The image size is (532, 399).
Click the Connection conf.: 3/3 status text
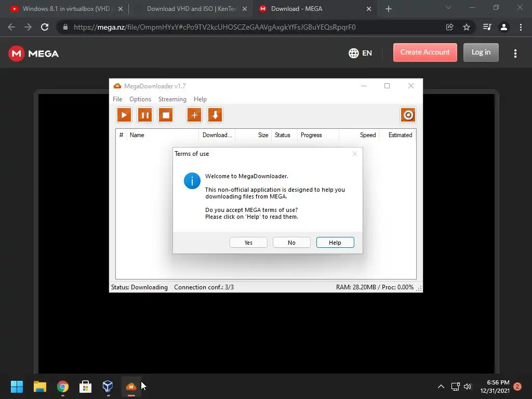click(204, 287)
